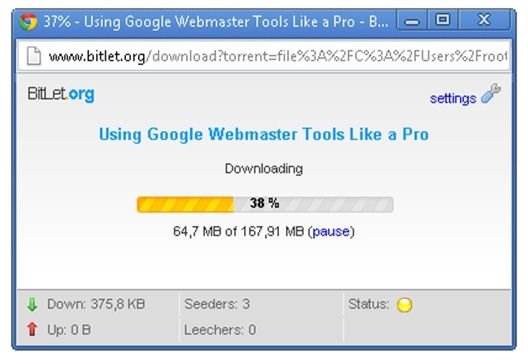Click the Downloading status text
The height and width of the screenshot is (364, 528).
point(264,169)
